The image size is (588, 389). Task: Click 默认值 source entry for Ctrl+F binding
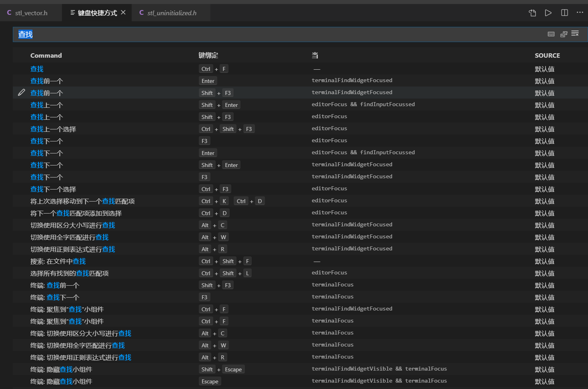click(545, 69)
